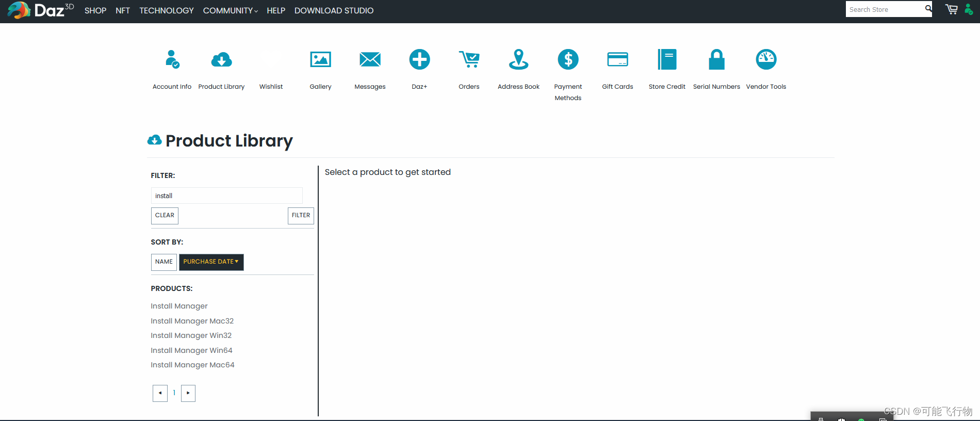Click the CLEAR filter button

point(165,216)
